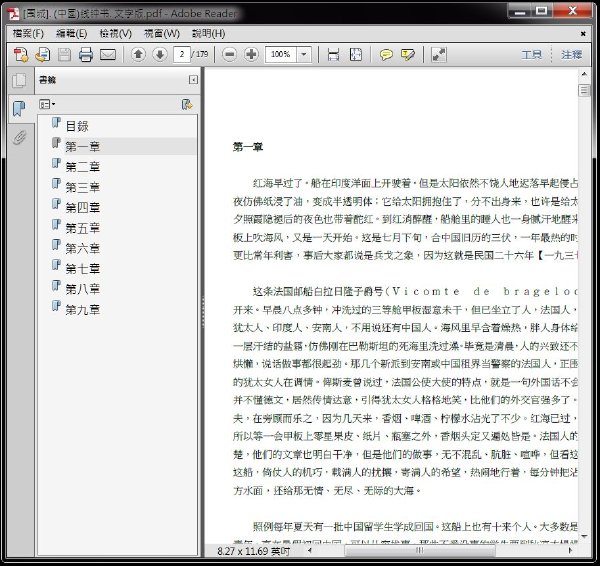
Task: Select the 第一章 bookmark
Action: point(83,146)
